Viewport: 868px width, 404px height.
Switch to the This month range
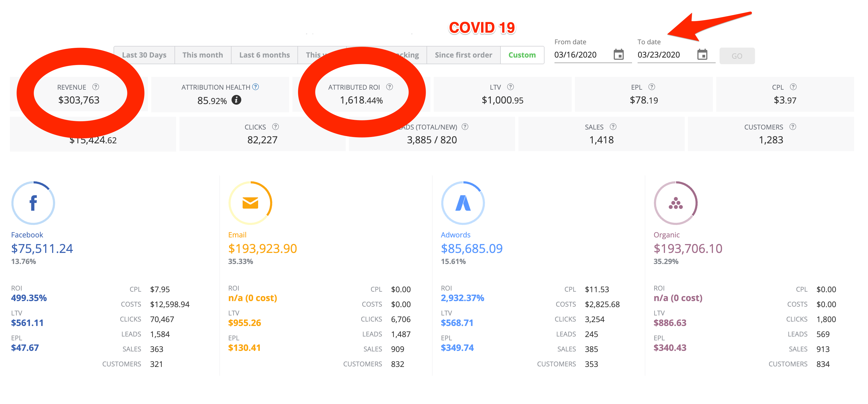click(202, 55)
